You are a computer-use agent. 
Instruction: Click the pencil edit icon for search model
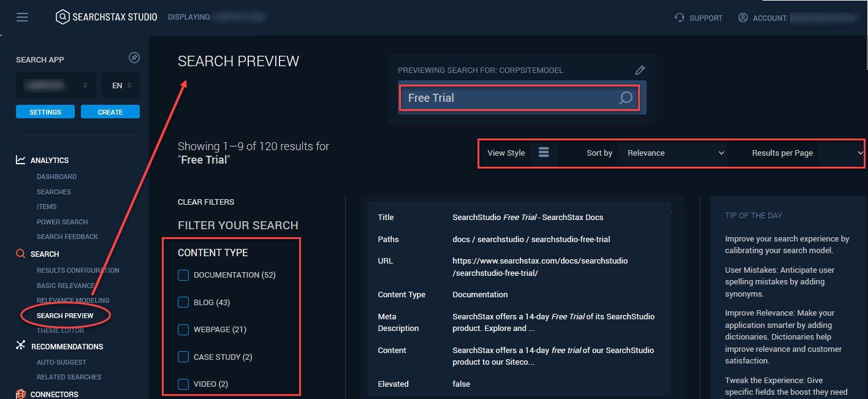(x=640, y=70)
